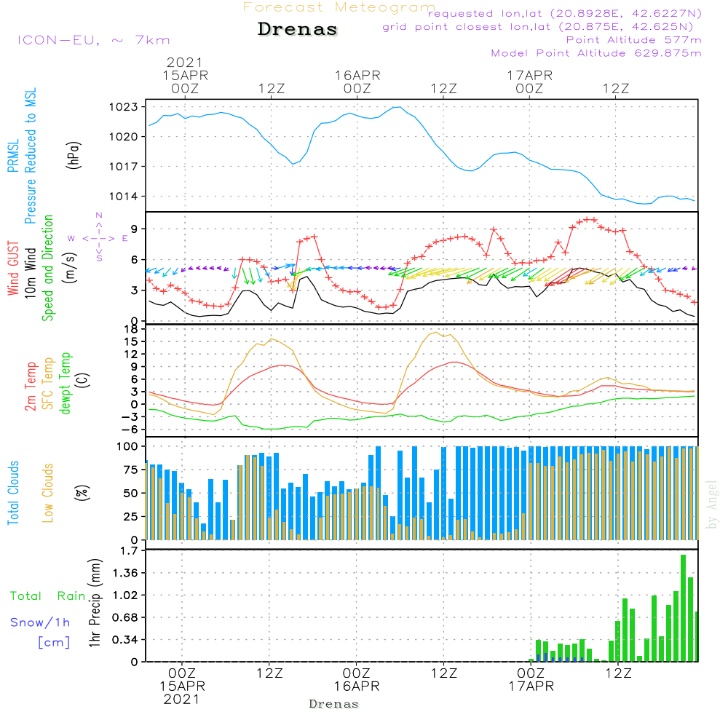Click the orange 'SFC Temp' label
Screen dimensions: 728x728
tap(48, 384)
